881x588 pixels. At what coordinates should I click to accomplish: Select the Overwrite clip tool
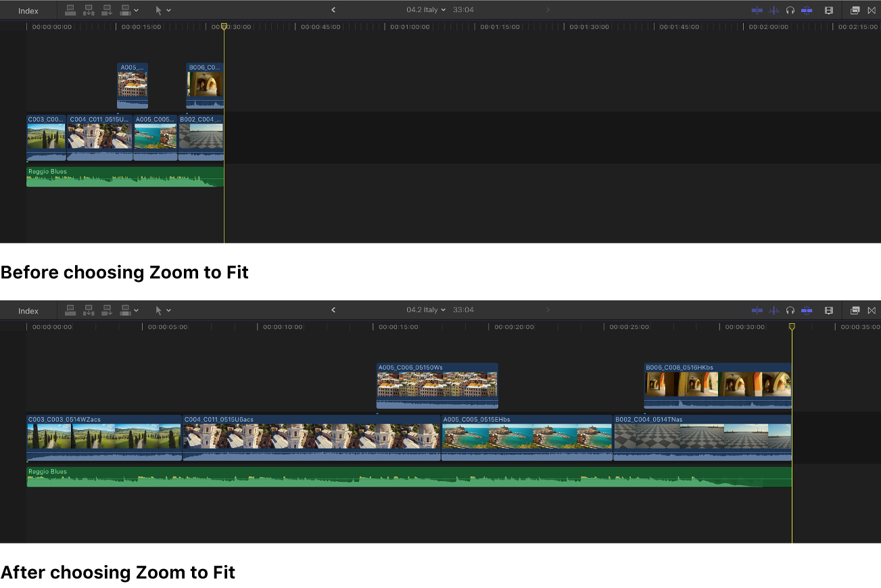pos(124,9)
